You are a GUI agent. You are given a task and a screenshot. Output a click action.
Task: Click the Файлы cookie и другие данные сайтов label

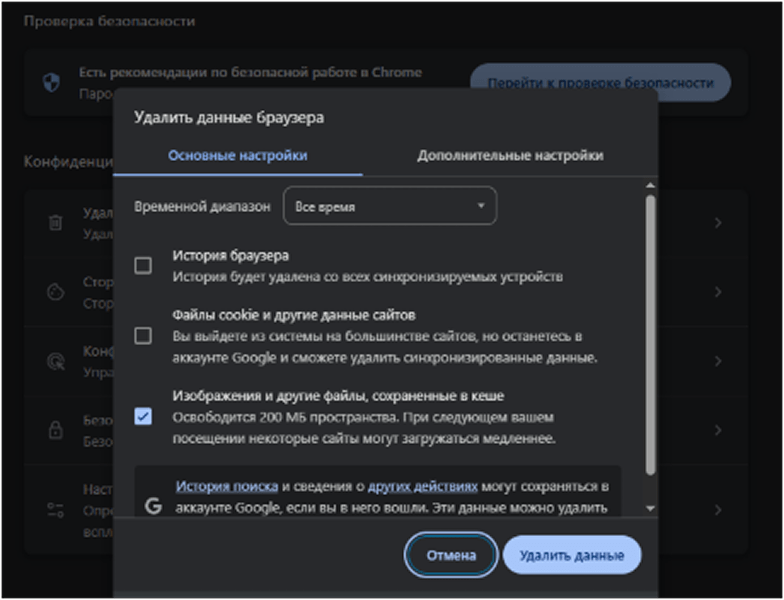pos(294,315)
